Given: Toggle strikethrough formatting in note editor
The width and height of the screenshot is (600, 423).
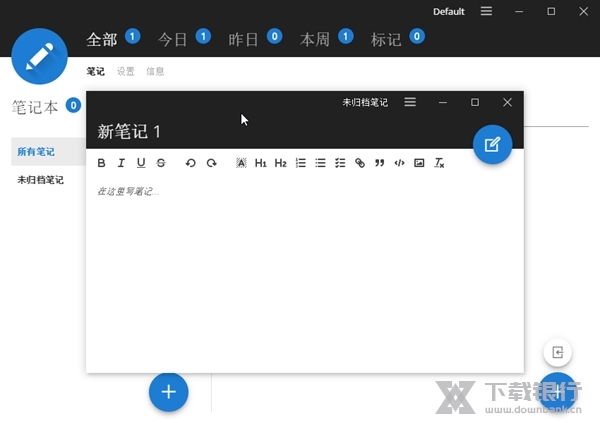Looking at the screenshot, I should pos(161,163).
